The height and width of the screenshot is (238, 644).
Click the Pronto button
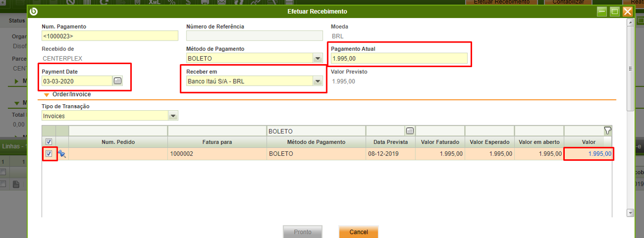302,232
